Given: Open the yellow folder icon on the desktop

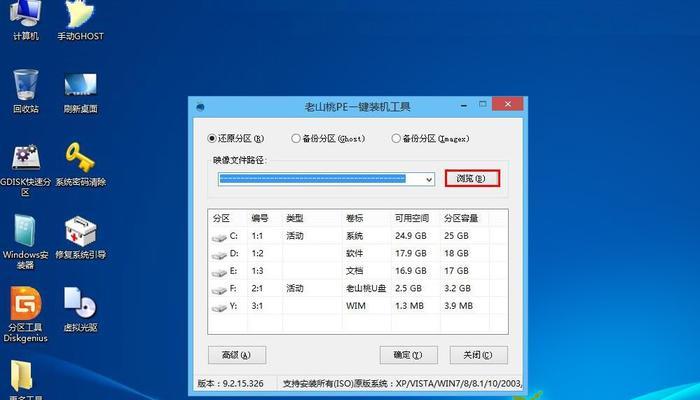Looking at the screenshot, I should tap(21, 376).
